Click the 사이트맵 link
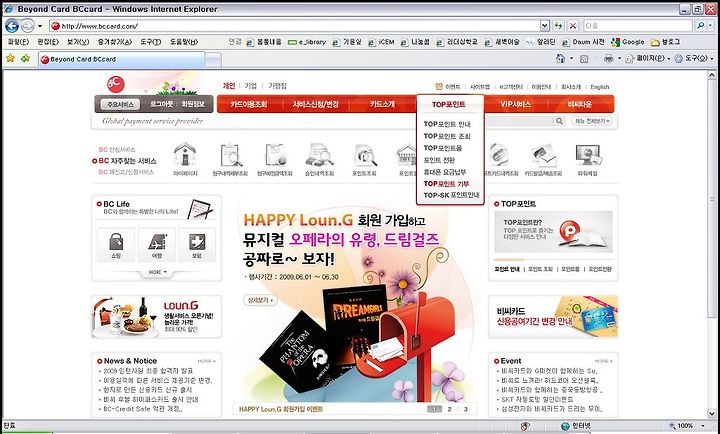 pos(480,87)
